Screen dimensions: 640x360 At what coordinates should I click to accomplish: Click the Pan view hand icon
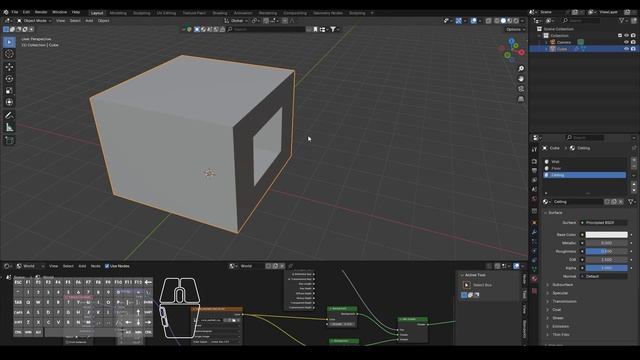pyautogui.click(x=521, y=79)
